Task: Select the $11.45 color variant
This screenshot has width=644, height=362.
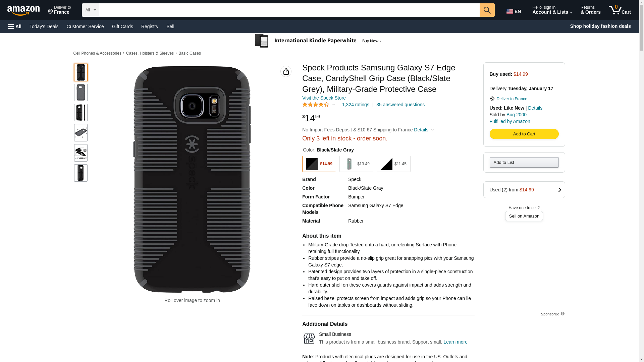Action: pyautogui.click(x=393, y=164)
